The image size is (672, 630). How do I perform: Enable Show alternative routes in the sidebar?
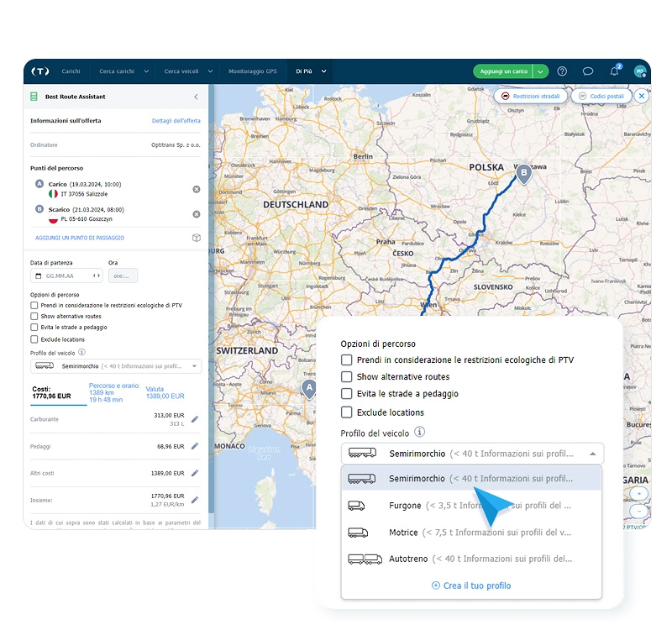pyautogui.click(x=34, y=317)
